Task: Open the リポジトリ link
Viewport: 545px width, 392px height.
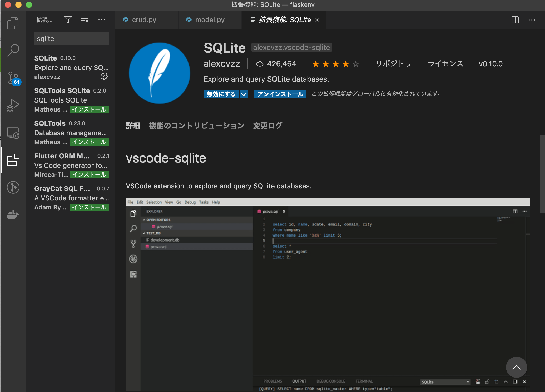Action: click(393, 63)
